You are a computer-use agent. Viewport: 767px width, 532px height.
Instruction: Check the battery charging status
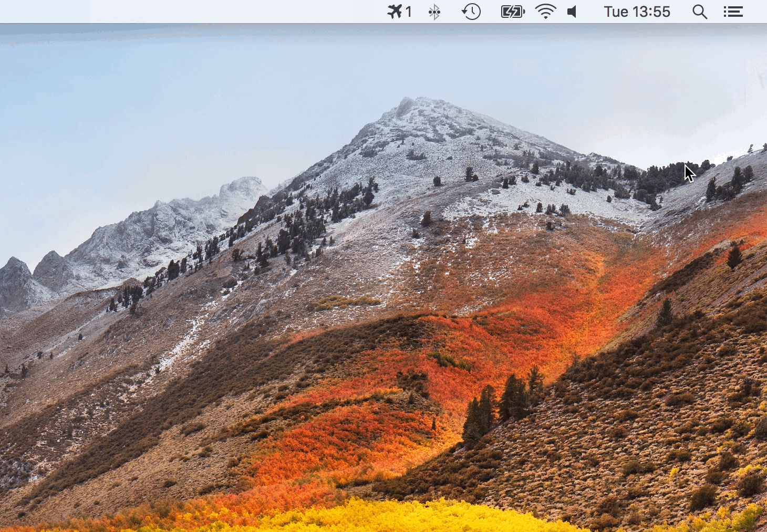tap(513, 12)
